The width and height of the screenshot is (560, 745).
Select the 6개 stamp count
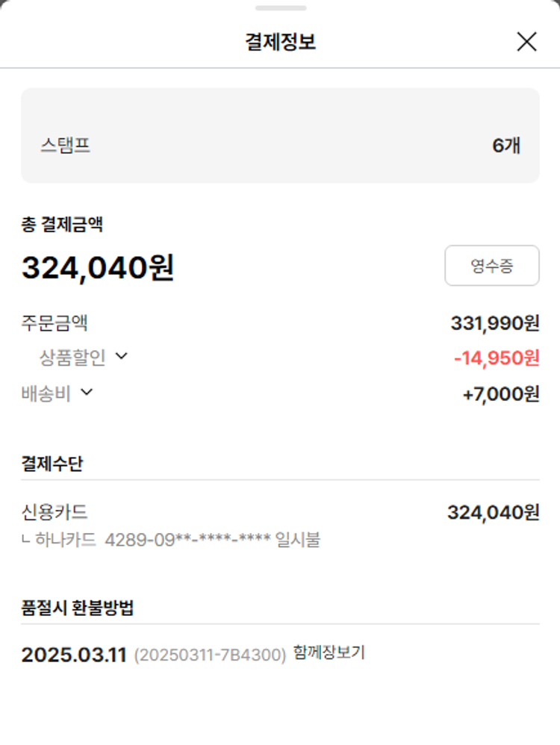[505, 146]
